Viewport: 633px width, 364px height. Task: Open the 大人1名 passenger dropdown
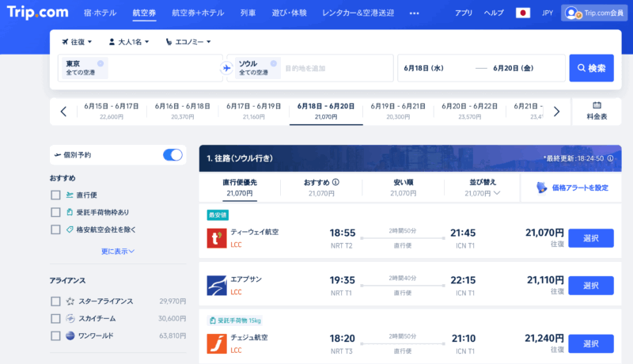[x=129, y=42]
